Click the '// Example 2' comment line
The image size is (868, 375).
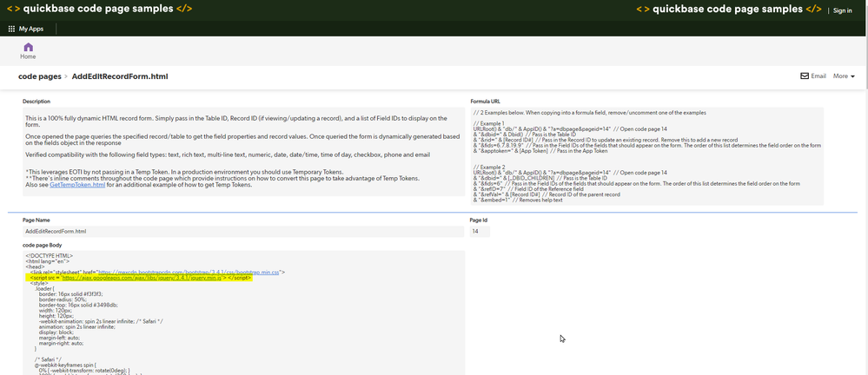point(489,167)
